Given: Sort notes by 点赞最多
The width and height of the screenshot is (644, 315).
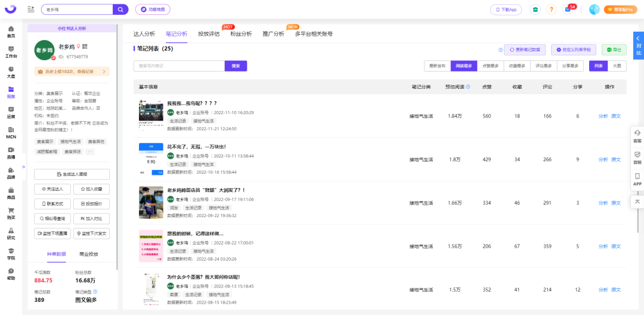Looking at the screenshot, I should coord(490,66).
